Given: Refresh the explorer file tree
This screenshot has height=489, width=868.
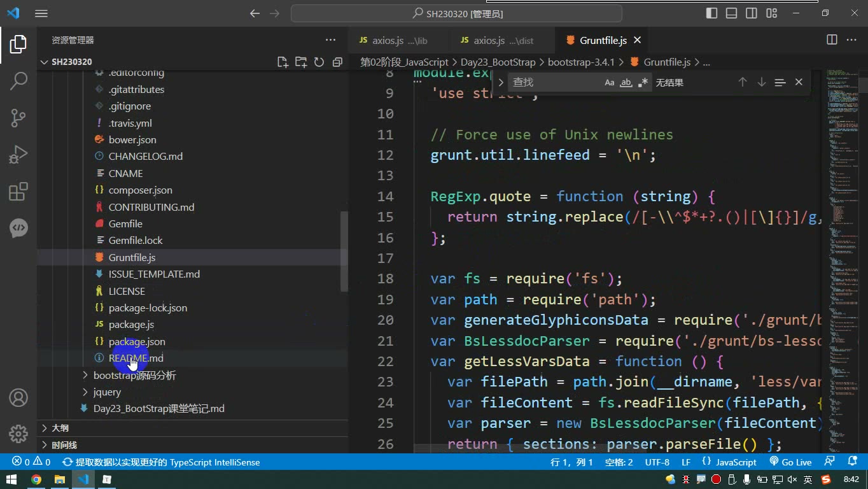Looking at the screenshot, I should tap(319, 62).
